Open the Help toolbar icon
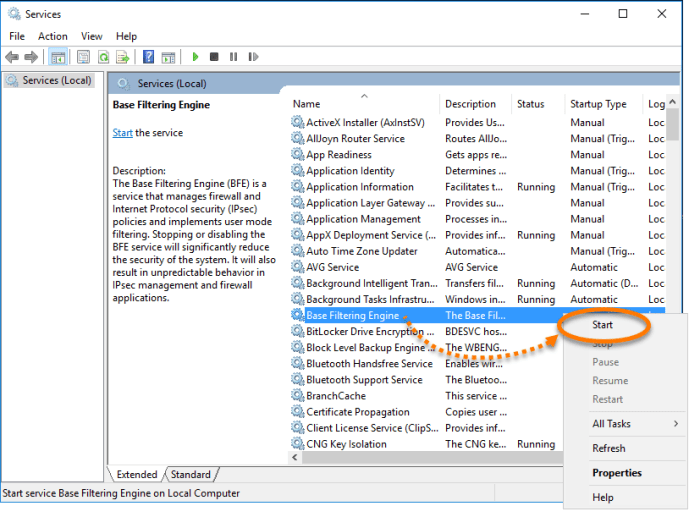This screenshot has width=700, height=517. [x=148, y=57]
